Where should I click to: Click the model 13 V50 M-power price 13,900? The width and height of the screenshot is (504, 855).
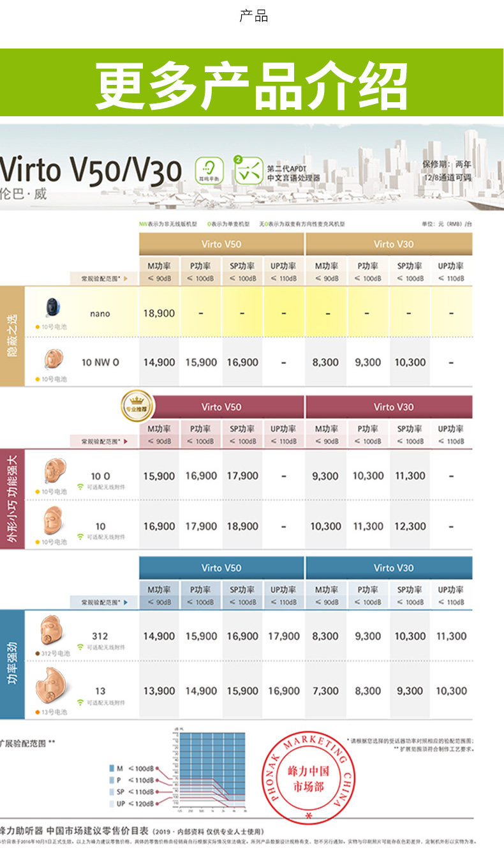coord(159,691)
